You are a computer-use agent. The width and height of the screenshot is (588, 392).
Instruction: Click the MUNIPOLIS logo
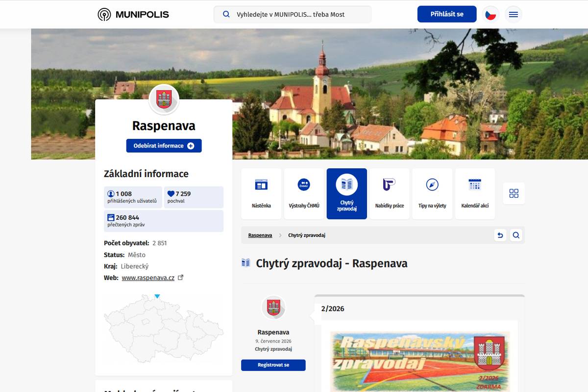pyautogui.click(x=133, y=14)
